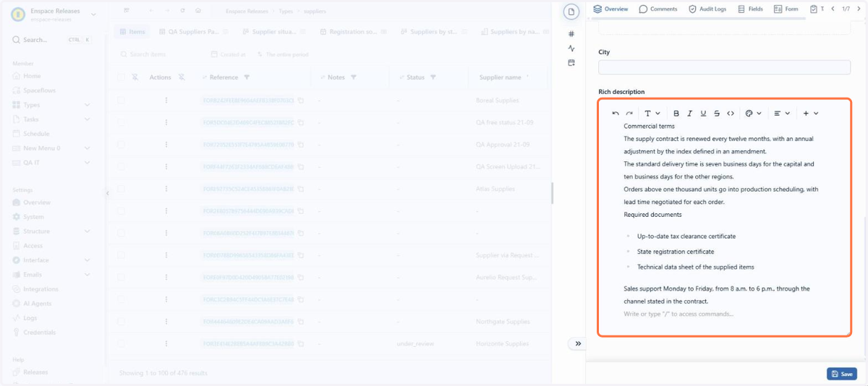Click the 'Commercial terms' heading text

tap(649, 126)
